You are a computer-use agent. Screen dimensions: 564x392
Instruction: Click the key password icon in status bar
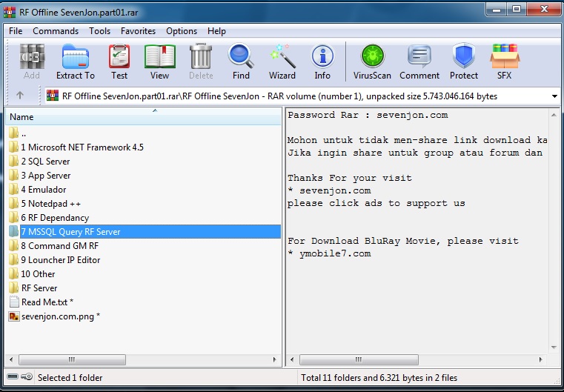point(26,377)
